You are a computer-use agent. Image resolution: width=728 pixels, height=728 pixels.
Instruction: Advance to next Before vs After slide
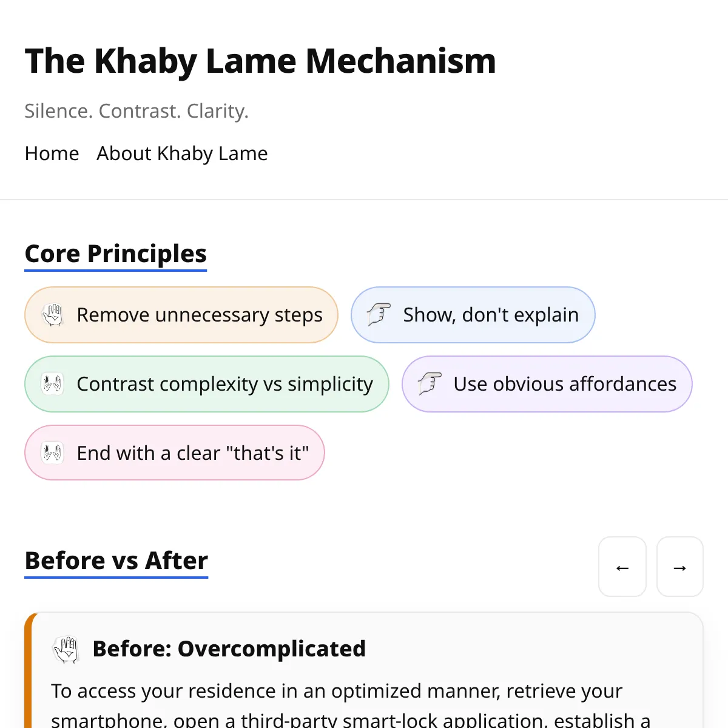coord(680,567)
